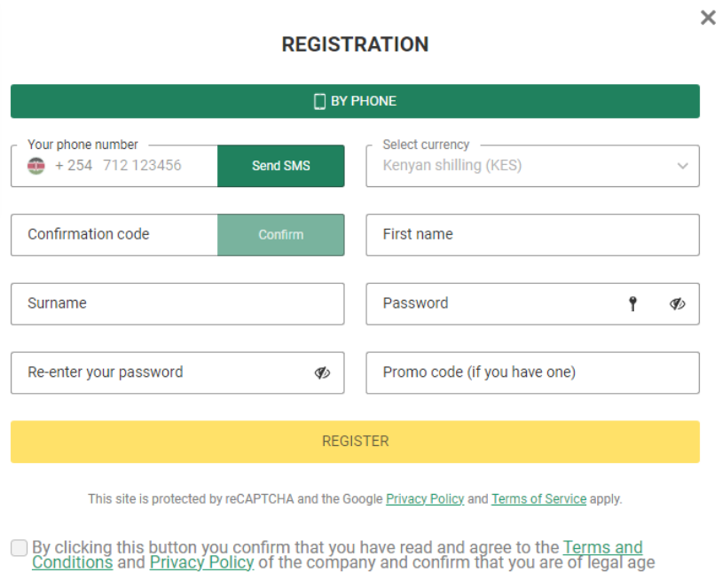Click the Promo code input field

[532, 373]
